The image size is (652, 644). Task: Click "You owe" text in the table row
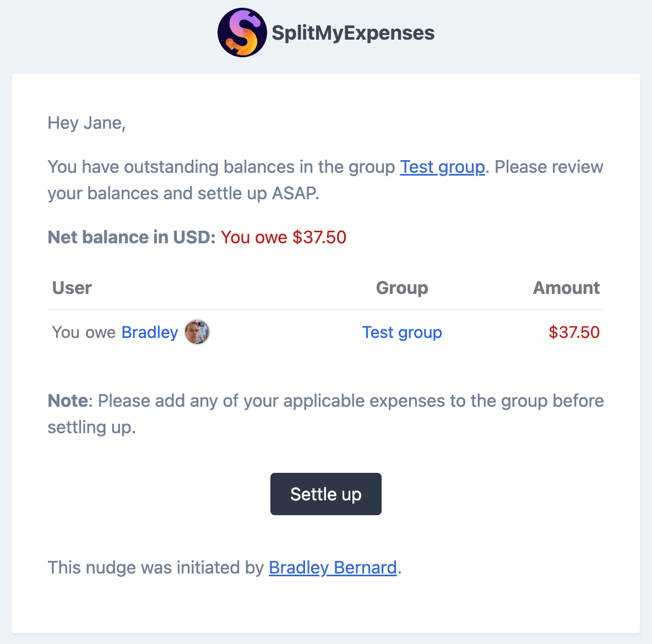(84, 332)
